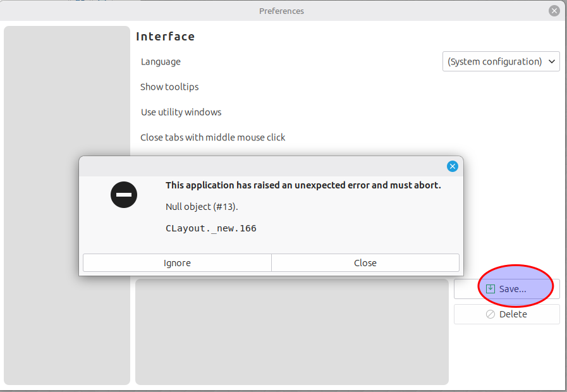567x392 pixels.
Task: Close the Preferences window
Action: (554, 11)
